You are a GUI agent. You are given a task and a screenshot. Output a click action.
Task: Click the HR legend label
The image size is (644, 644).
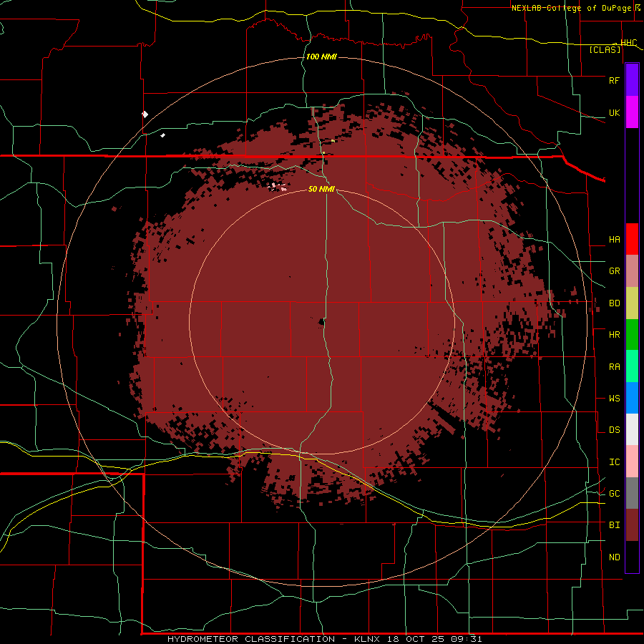click(614, 335)
